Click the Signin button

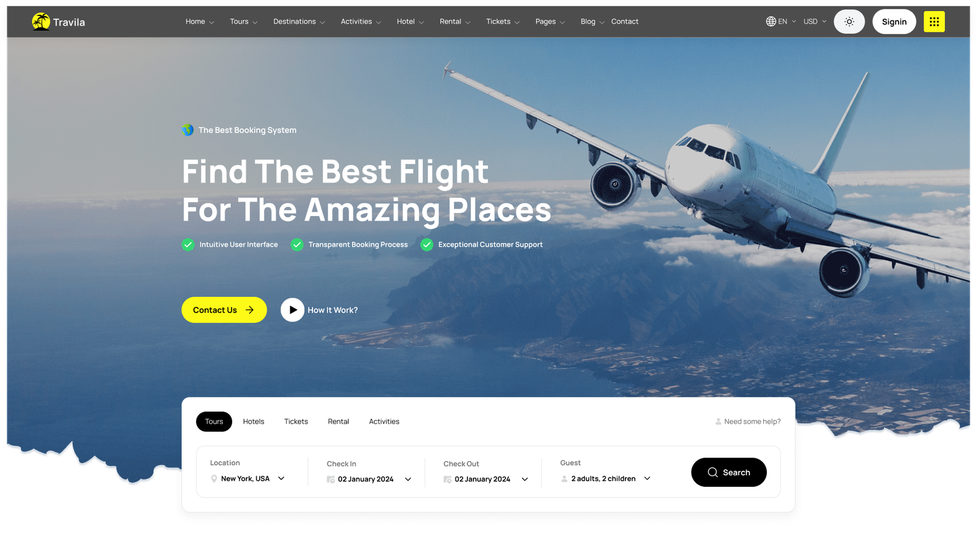(894, 21)
